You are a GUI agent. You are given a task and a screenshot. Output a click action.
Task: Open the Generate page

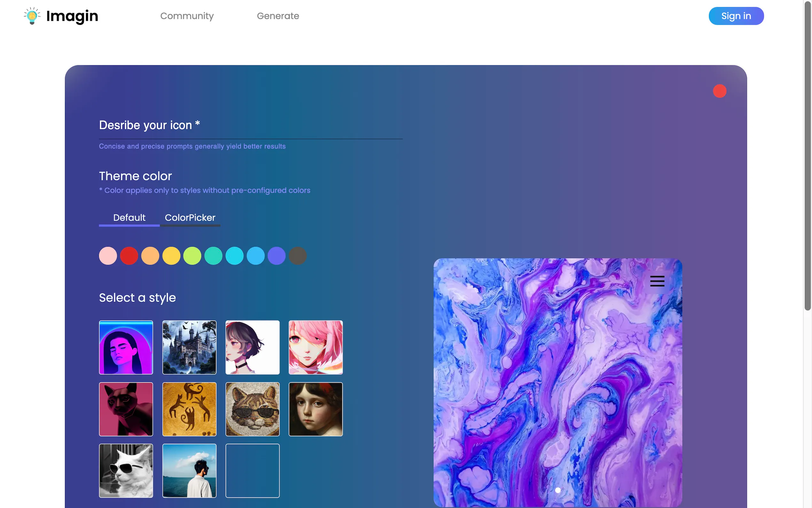(x=277, y=16)
